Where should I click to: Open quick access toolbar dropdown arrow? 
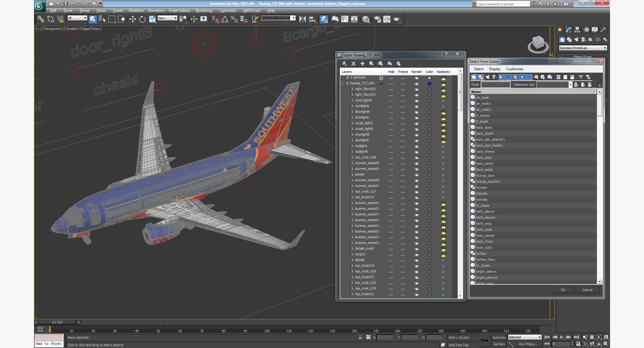(x=101, y=4)
